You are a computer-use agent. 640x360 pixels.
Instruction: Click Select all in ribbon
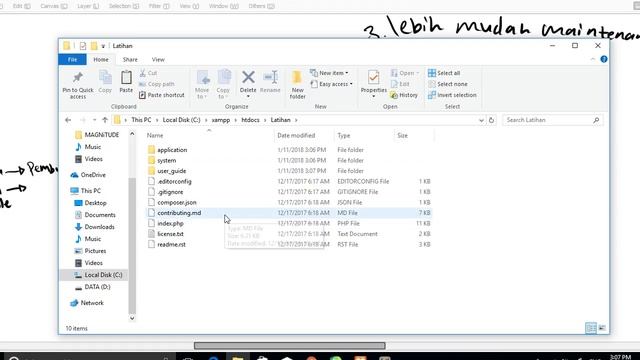pos(444,73)
